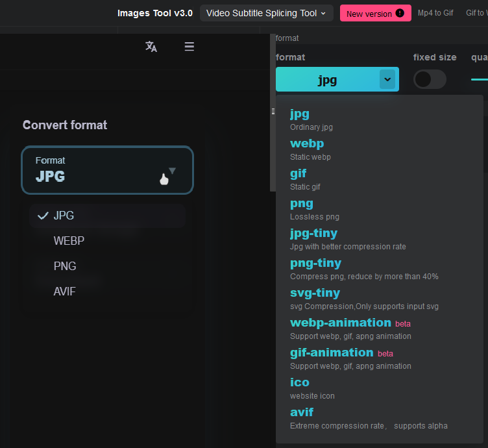
Task: Choose webp Static webp option
Action: (x=379, y=149)
